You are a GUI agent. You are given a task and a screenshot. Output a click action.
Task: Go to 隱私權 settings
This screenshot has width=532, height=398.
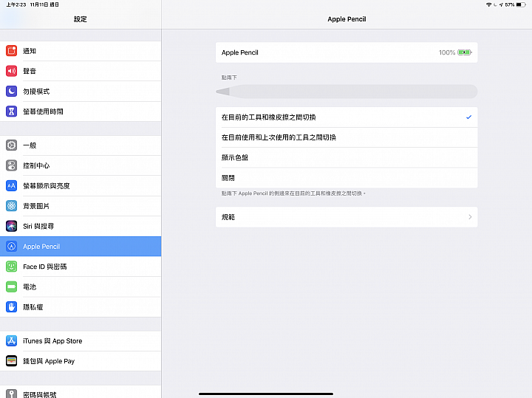point(81,307)
